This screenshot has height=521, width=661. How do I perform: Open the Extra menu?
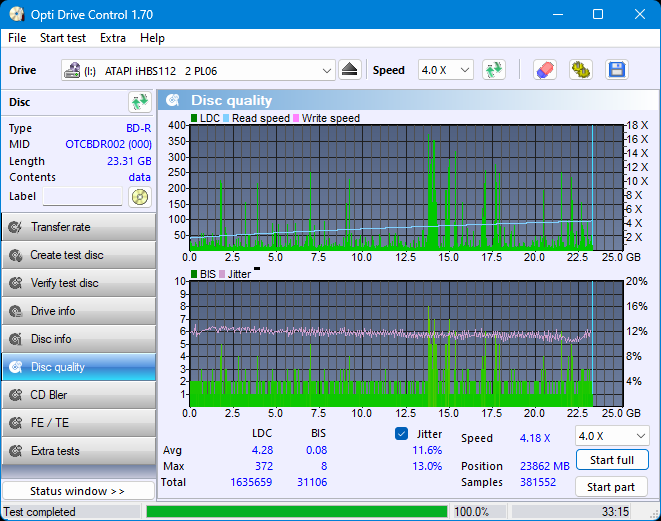(x=112, y=38)
